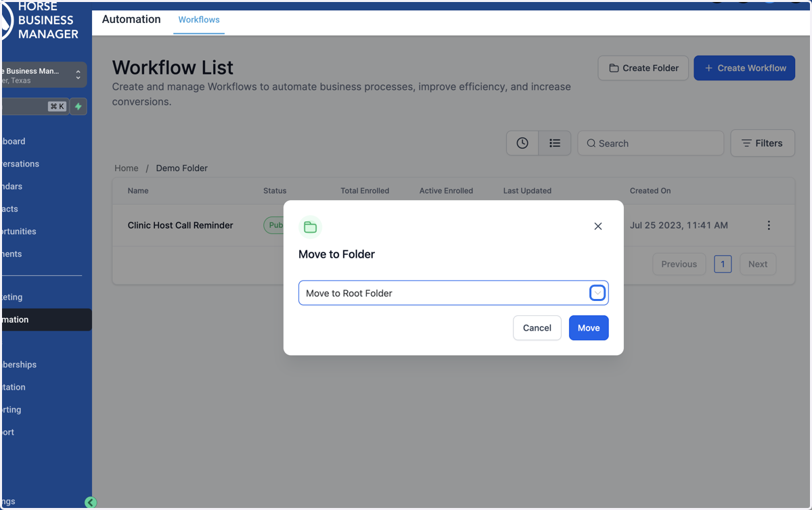Open the Workflows tab
The width and height of the screenshot is (812, 510).
pos(199,20)
